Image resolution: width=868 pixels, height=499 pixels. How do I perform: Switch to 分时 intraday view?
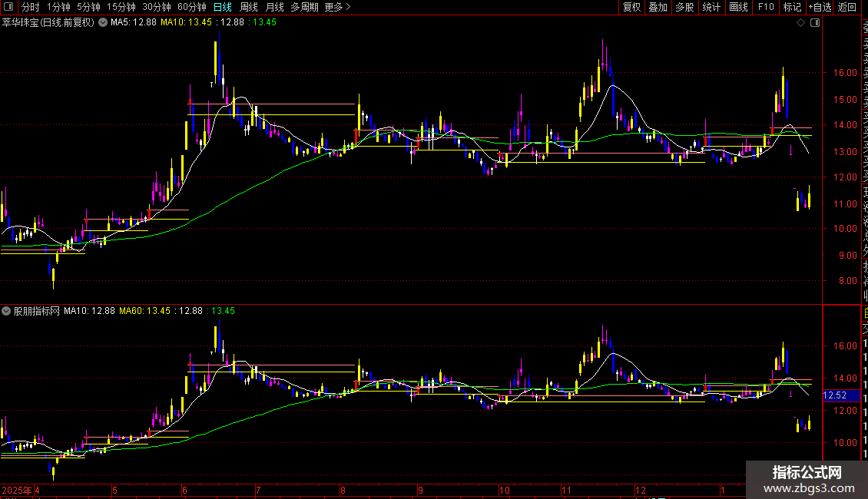tap(31, 7)
